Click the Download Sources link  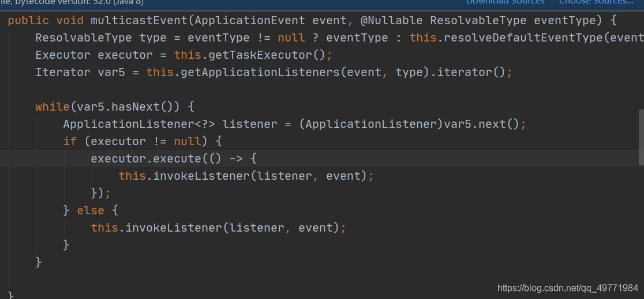(x=505, y=2)
